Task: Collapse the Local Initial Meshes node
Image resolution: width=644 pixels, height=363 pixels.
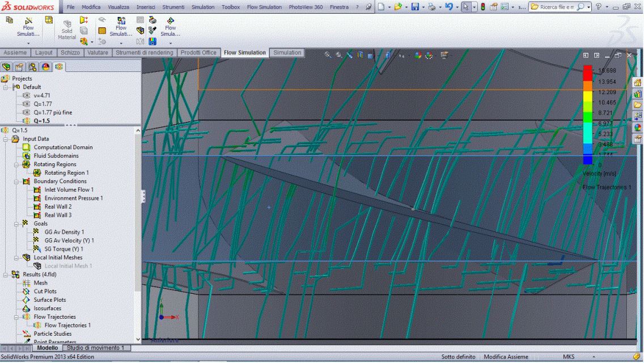Action: (16, 258)
